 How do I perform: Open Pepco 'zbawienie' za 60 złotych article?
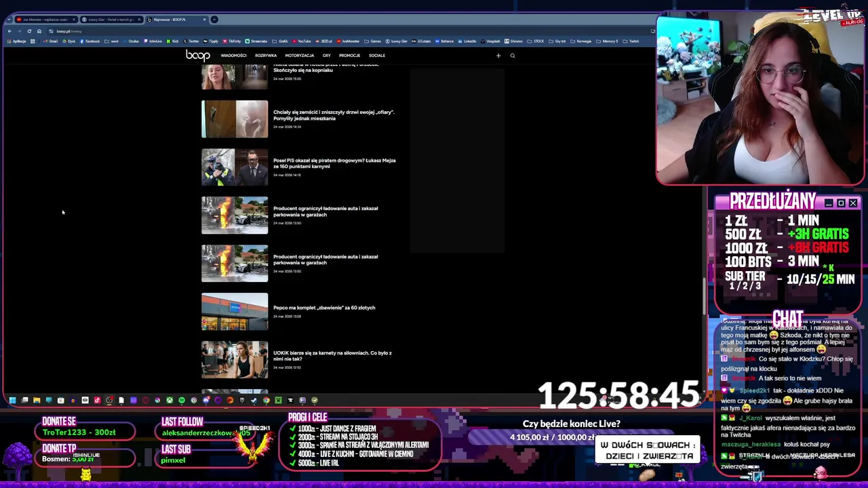pyautogui.click(x=324, y=308)
